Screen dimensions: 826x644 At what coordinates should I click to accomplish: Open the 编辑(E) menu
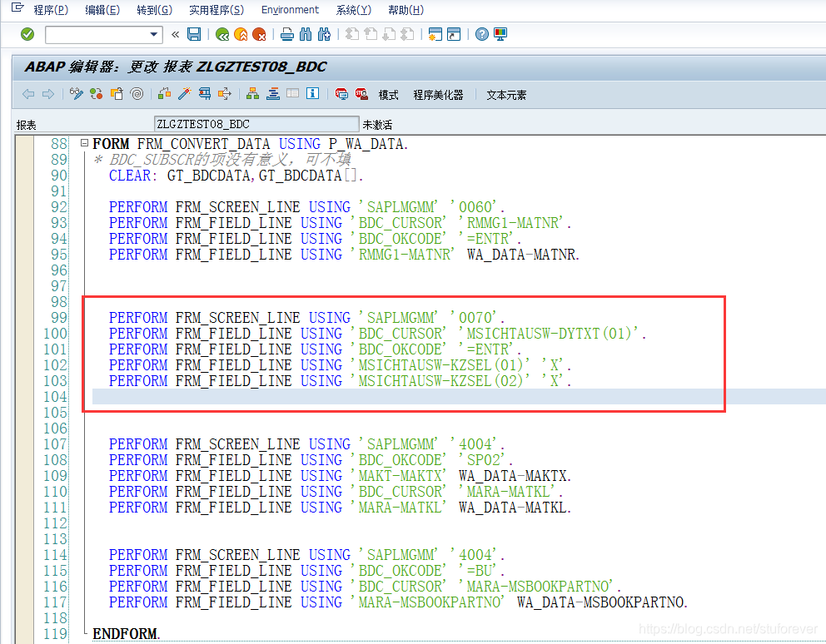102,10
